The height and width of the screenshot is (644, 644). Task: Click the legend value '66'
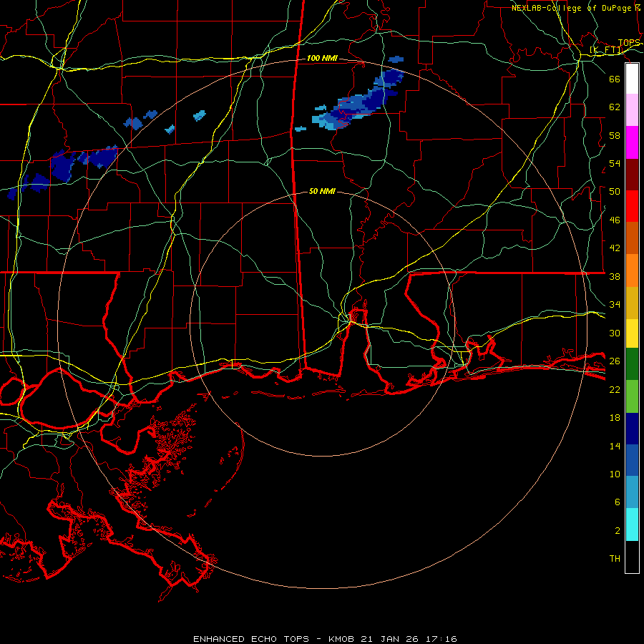[x=615, y=79]
